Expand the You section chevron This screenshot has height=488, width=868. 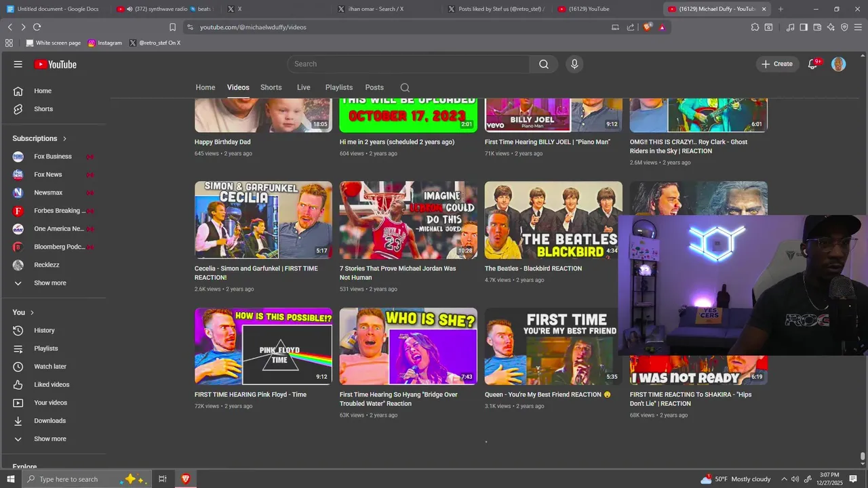(32, 312)
